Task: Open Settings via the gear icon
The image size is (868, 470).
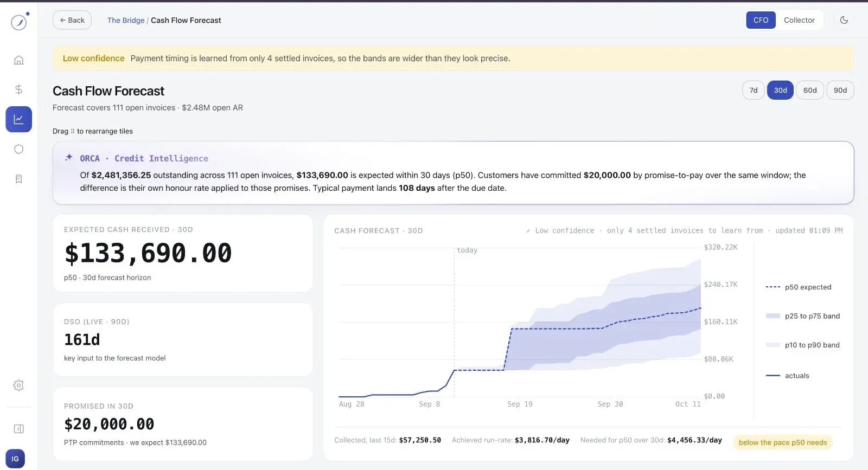Action: pyautogui.click(x=18, y=385)
